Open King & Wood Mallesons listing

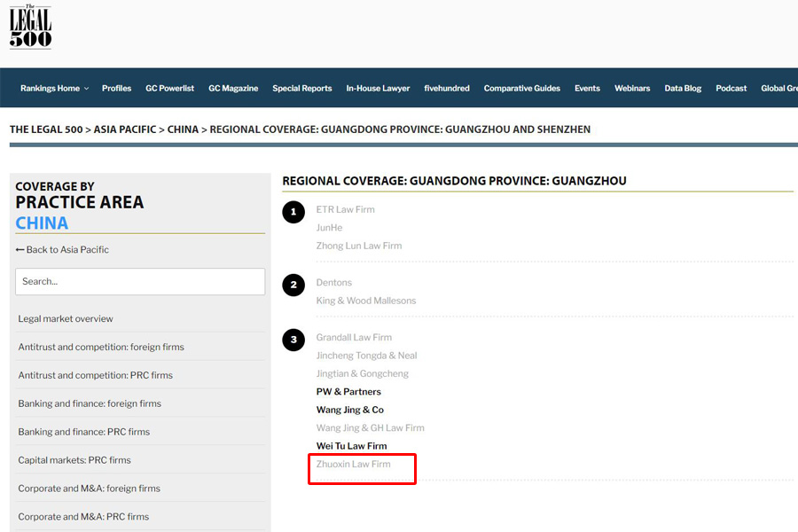pyautogui.click(x=366, y=301)
